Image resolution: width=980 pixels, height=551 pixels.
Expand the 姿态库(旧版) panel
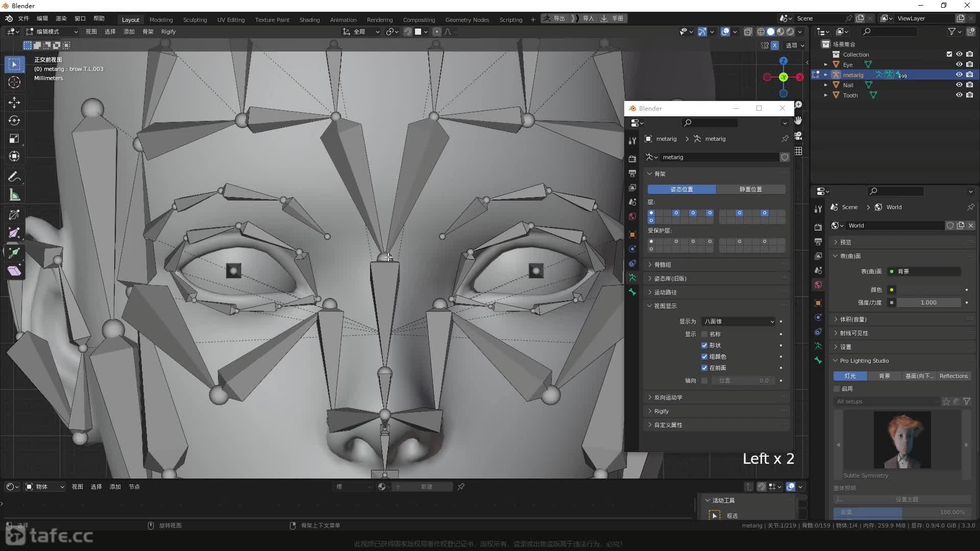[x=717, y=279]
